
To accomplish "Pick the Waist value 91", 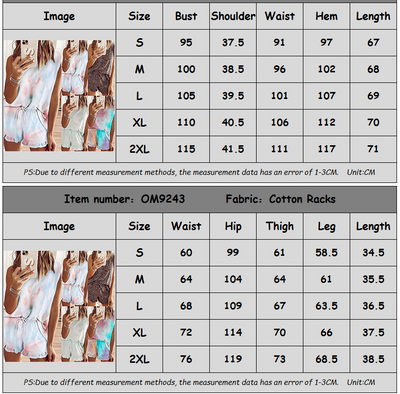I will coord(279,42).
